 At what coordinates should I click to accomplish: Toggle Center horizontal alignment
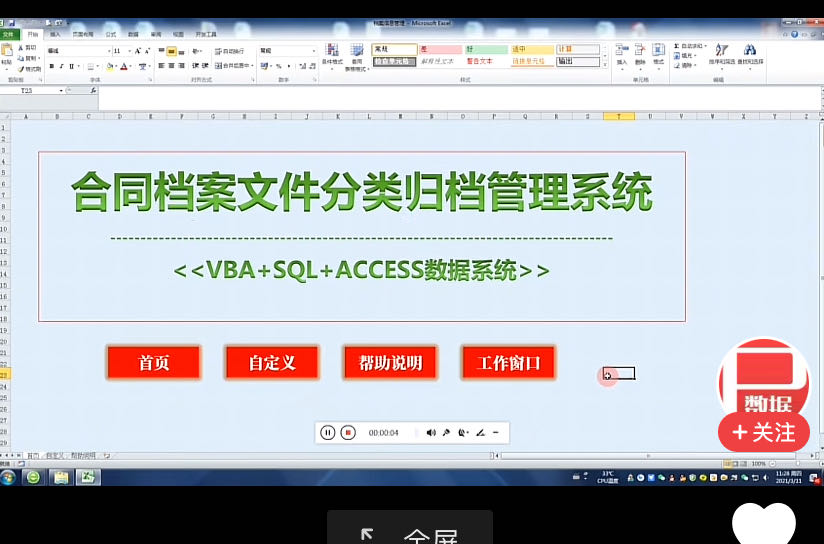click(171, 66)
